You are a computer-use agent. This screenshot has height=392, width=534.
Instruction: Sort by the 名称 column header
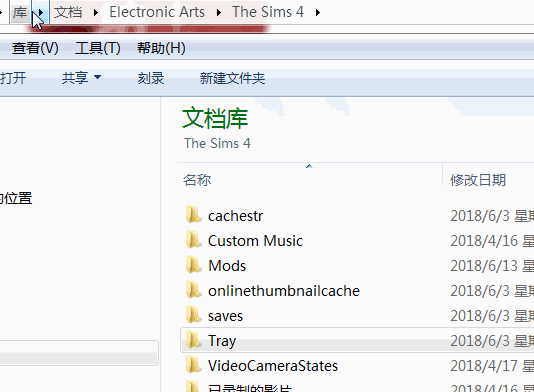click(197, 180)
